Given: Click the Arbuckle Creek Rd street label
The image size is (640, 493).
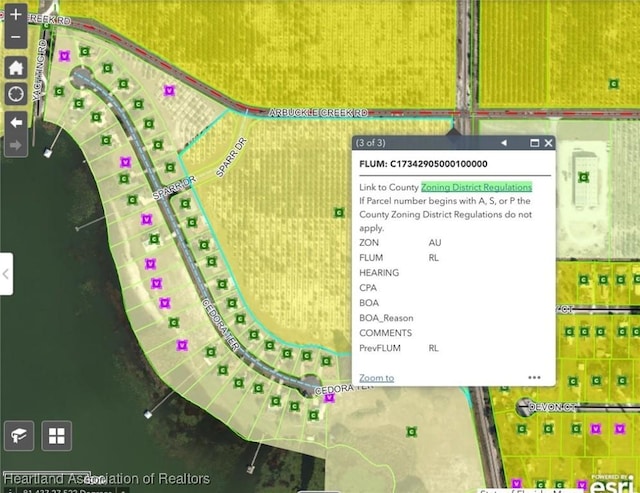Looking at the screenshot, I should coord(318,113).
